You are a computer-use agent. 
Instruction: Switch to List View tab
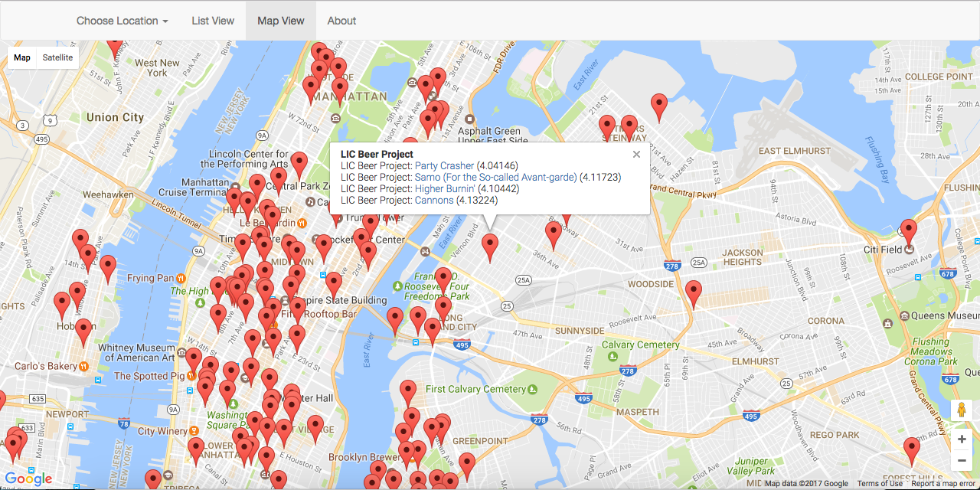213,21
